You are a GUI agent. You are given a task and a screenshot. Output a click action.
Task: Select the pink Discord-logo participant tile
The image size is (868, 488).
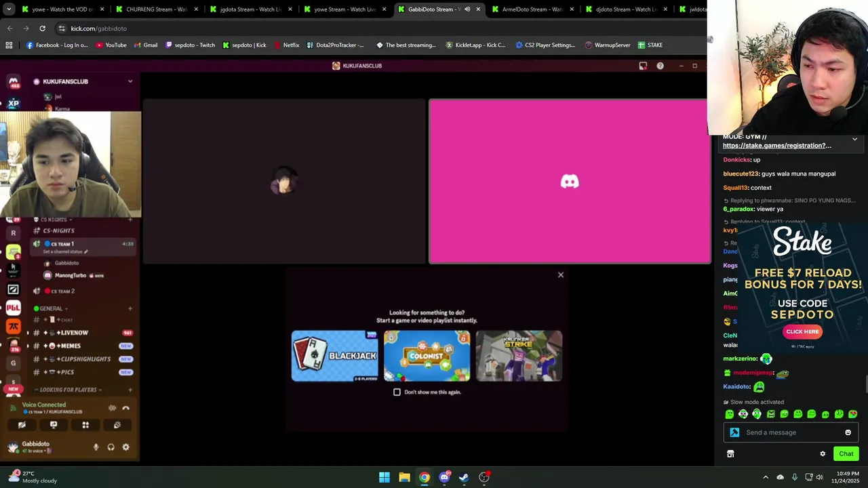click(570, 181)
